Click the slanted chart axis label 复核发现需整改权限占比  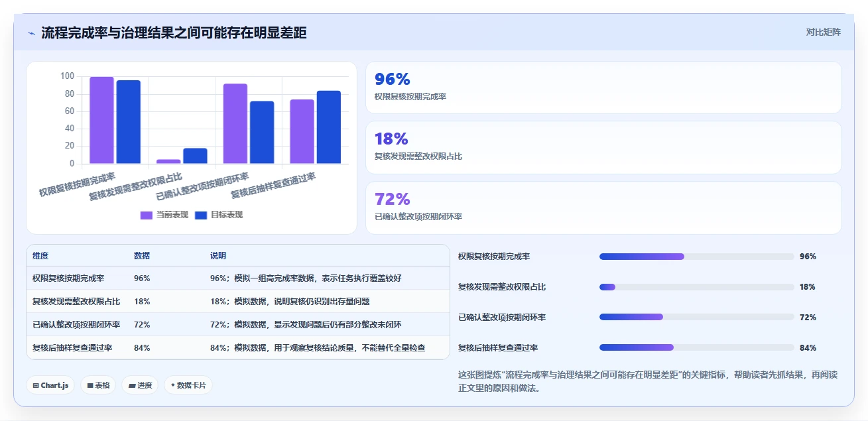tap(135, 186)
